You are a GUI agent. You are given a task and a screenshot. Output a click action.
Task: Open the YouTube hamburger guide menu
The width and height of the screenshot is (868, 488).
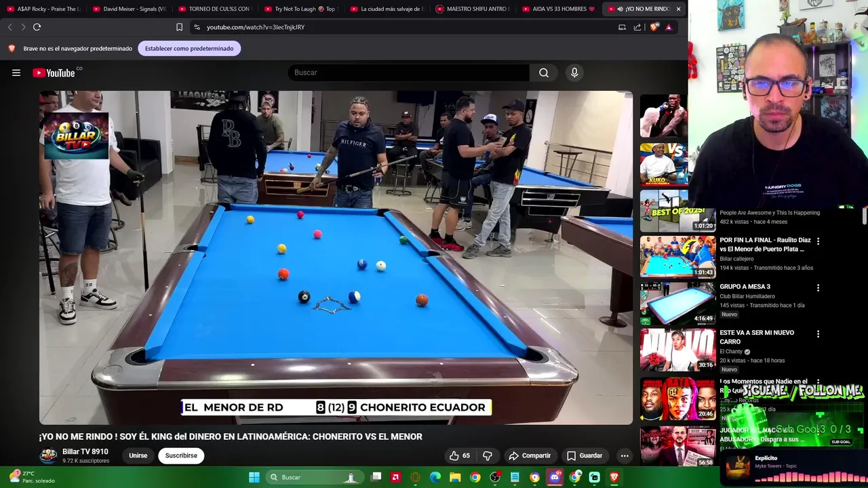[x=16, y=73]
